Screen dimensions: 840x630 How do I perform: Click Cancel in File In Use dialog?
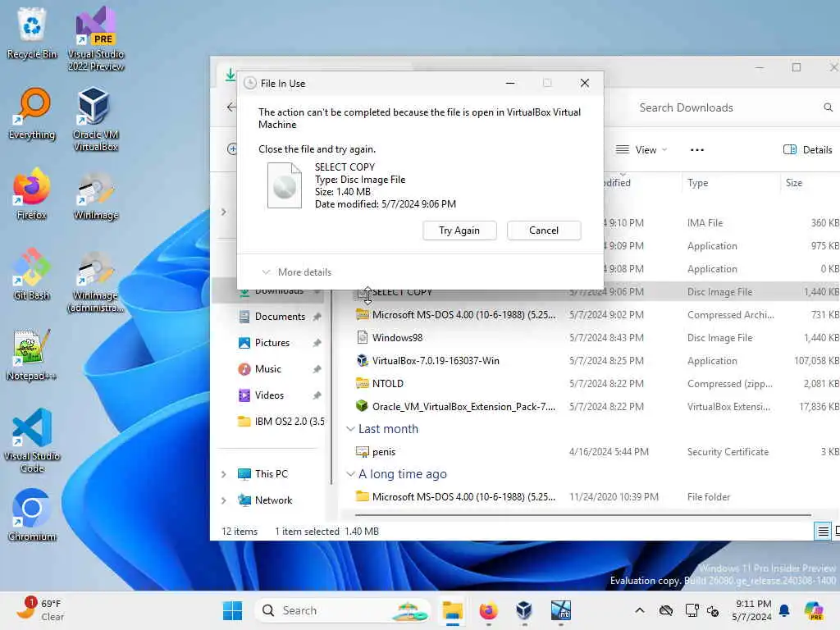pos(544,231)
